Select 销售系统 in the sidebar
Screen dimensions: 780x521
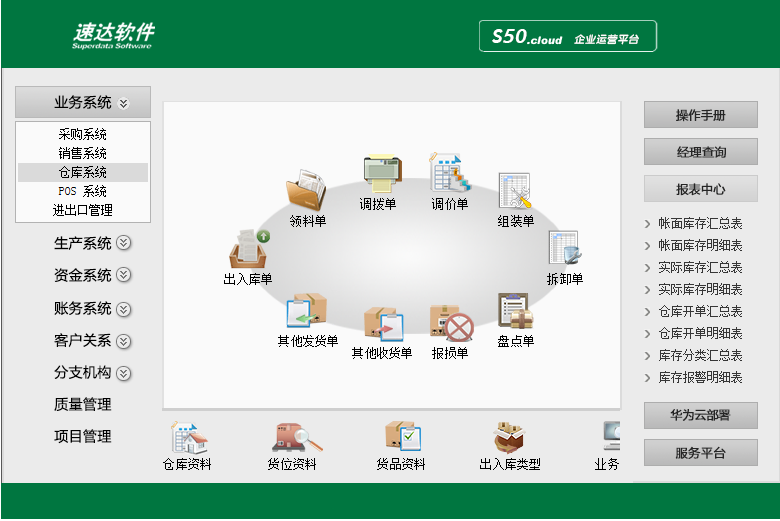pos(83,153)
